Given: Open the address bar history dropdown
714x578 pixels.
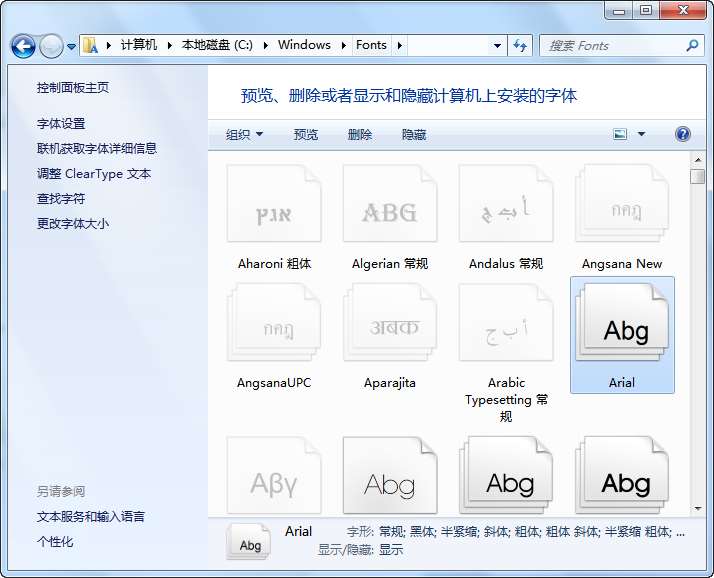Looking at the screenshot, I should (498, 45).
